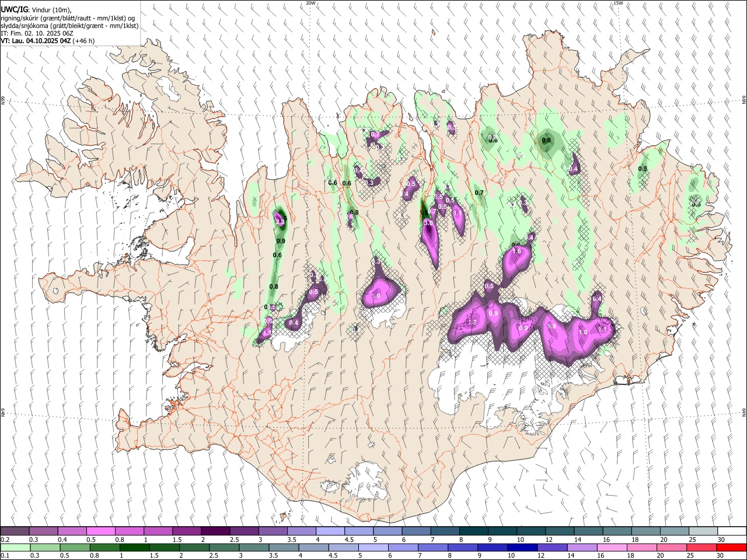The image size is (747, 560).
Task: Pick the pale green 0.1 swatch in lower scale
Action: coord(15,548)
